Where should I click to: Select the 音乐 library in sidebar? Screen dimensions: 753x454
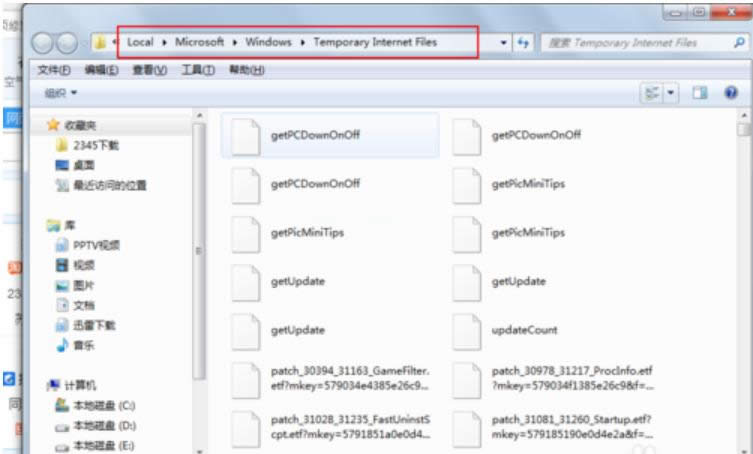83,345
